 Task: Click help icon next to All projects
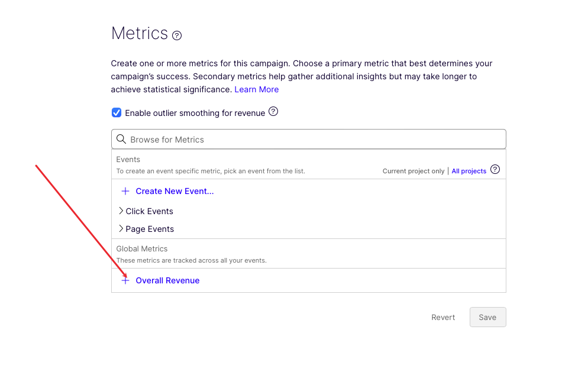495,170
